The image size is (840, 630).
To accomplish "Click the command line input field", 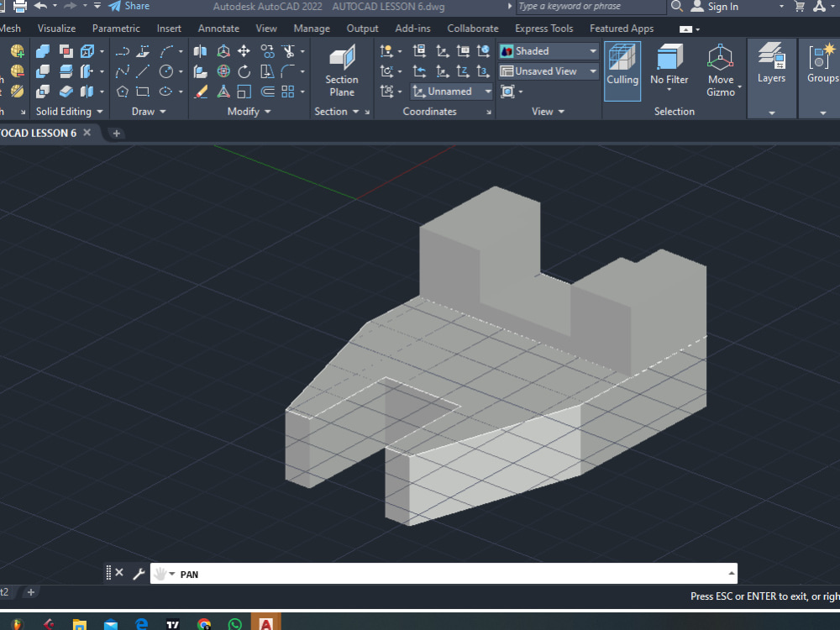I will coord(444,574).
